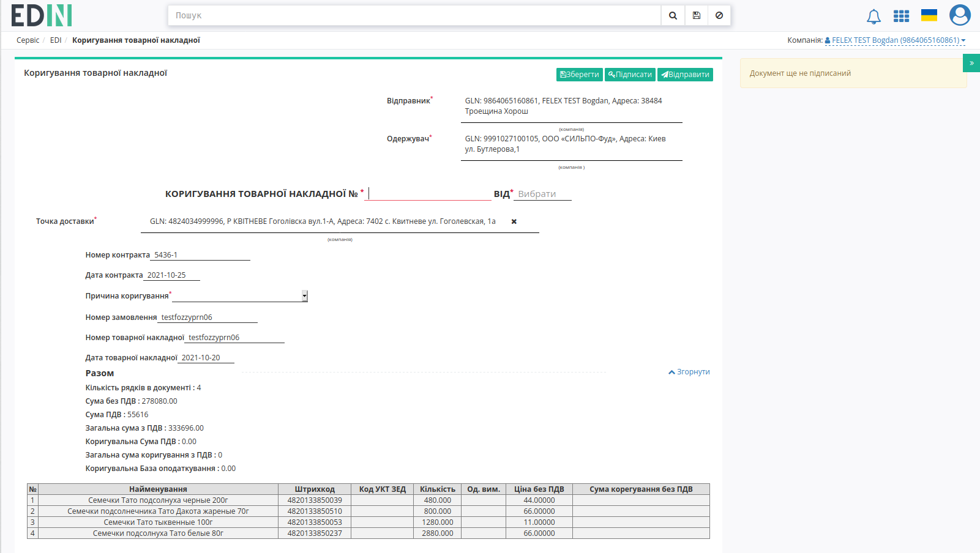The width and height of the screenshot is (980, 553).
Task: Focus the Пошук search field
Action: [x=414, y=15]
